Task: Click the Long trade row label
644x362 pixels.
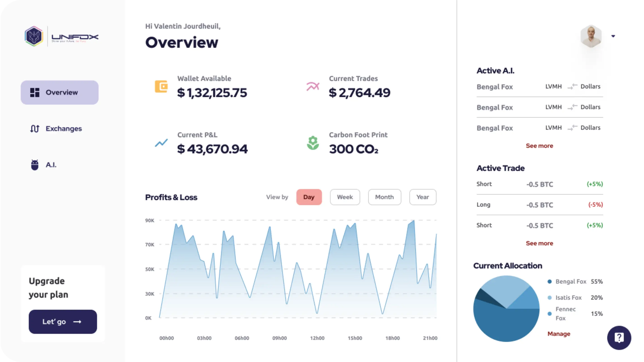Action: [x=483, y=205]
